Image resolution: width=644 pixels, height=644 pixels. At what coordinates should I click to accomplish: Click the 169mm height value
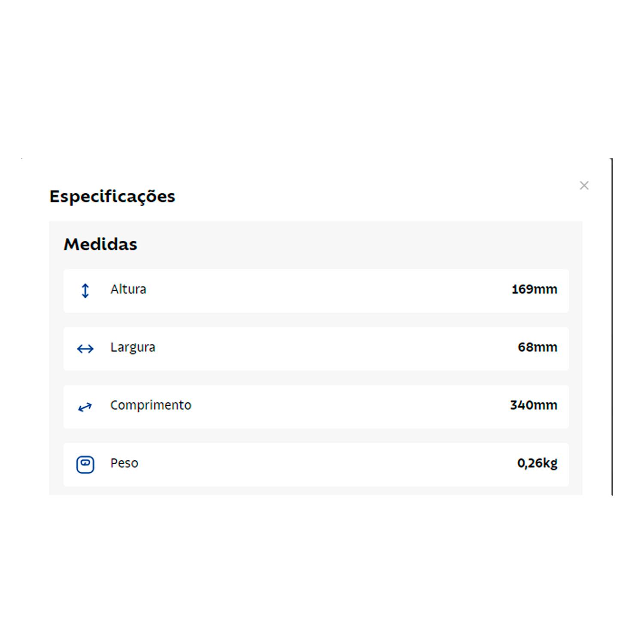click(534, 289)
